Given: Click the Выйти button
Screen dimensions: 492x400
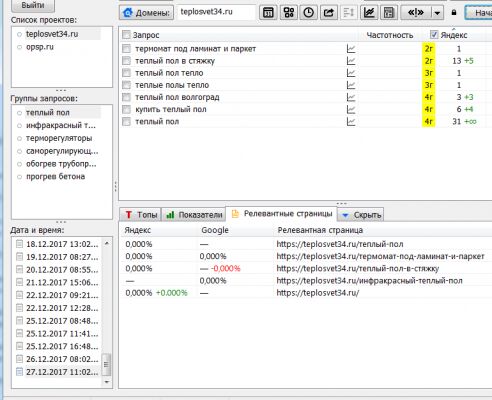Looking at the screenshot, I should (33, 5).
